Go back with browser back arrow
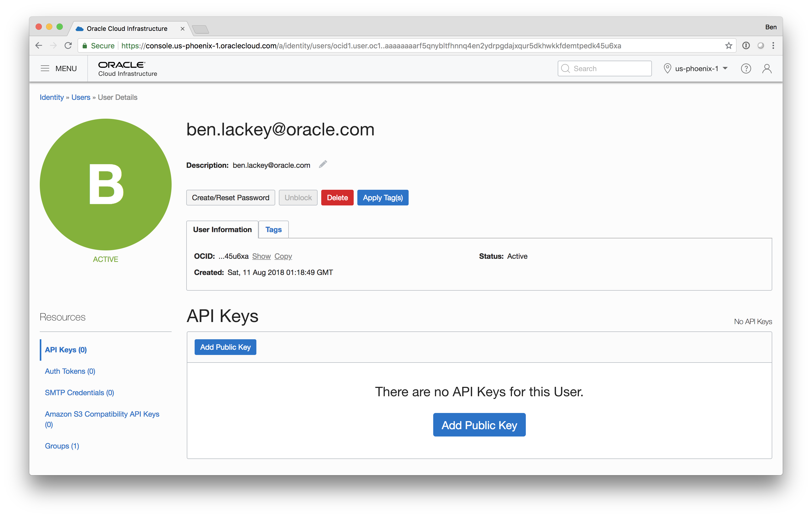The width and height of the screenshot is (812, 517). tap(39, 46)
